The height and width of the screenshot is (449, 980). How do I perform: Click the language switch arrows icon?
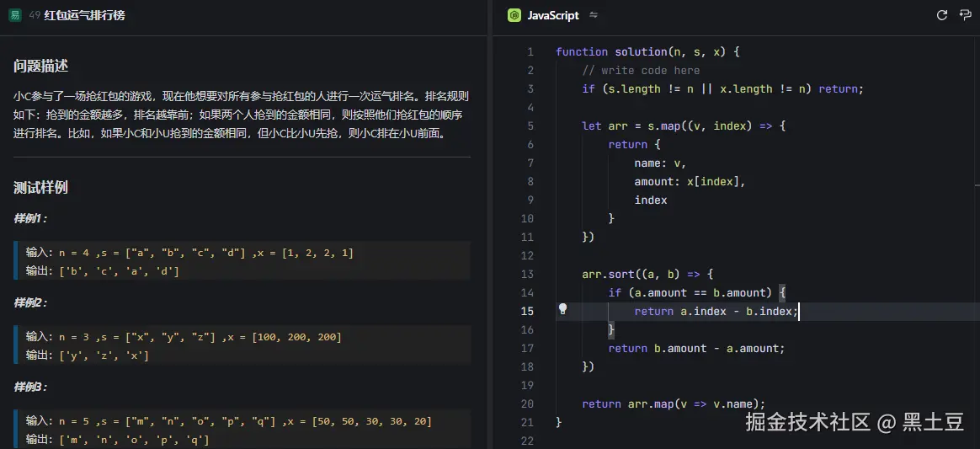click(x=594, y=15)
